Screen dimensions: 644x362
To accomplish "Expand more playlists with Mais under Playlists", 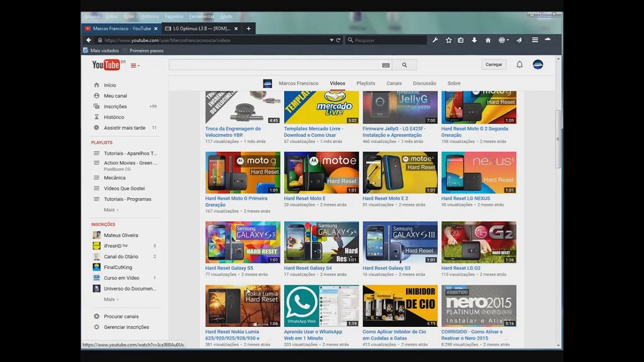I will [111, 210].
